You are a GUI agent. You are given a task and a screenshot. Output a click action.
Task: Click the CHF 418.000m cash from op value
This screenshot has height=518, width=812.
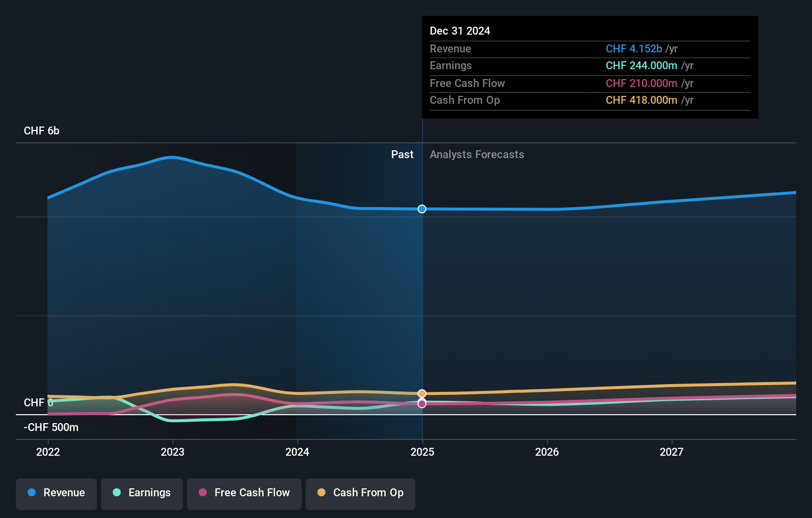pyautogui.click(x=641, y=100)
